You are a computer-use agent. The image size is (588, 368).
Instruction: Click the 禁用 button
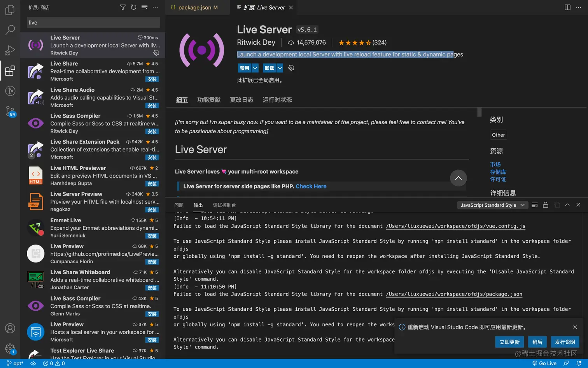(245, 68)
